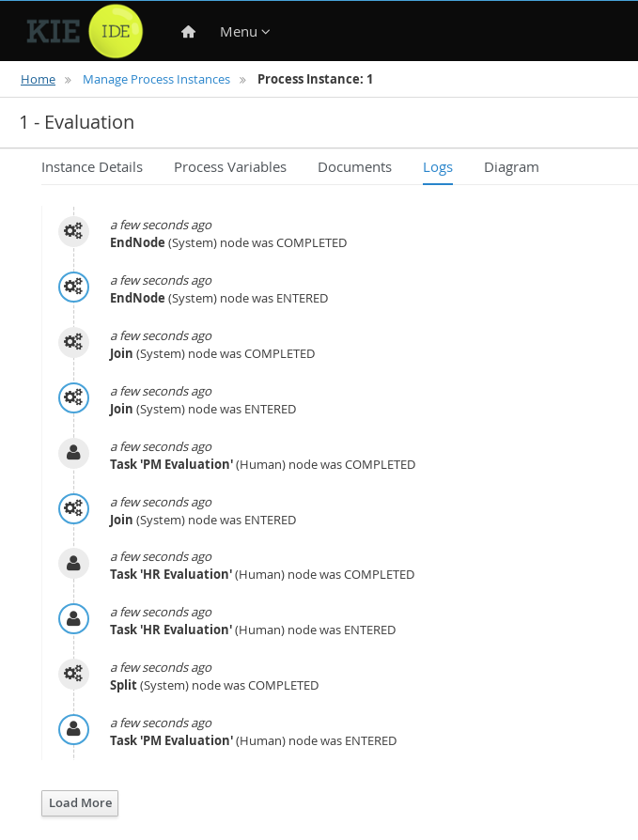
Task: Switch to the Instance Details tab
Action: (92, 167)
